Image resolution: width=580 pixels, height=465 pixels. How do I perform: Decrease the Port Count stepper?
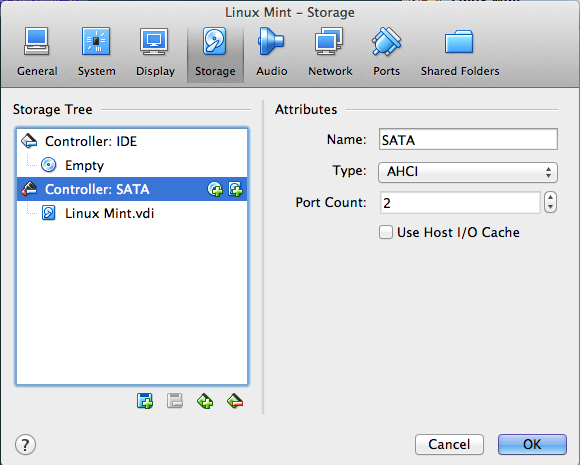point(550,208)
